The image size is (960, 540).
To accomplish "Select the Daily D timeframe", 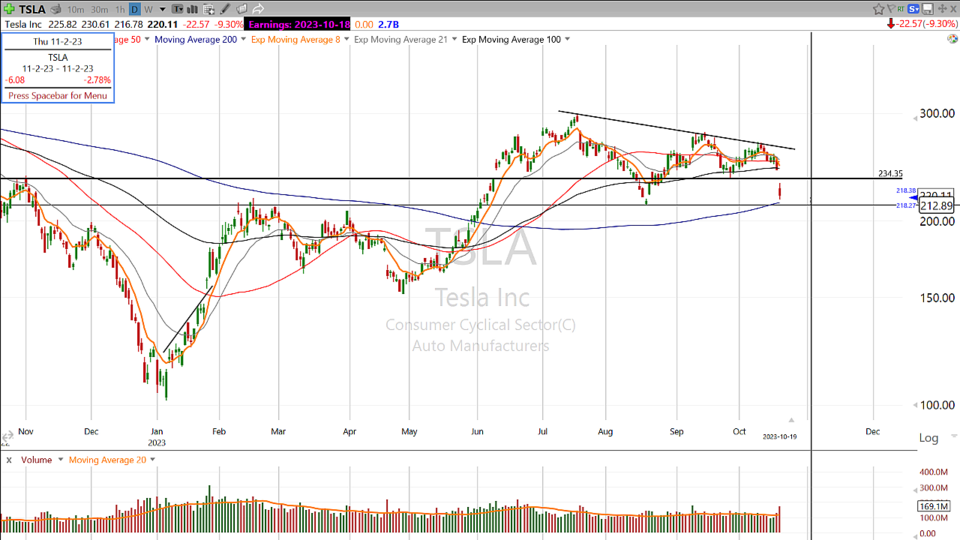I will [135, 9].
